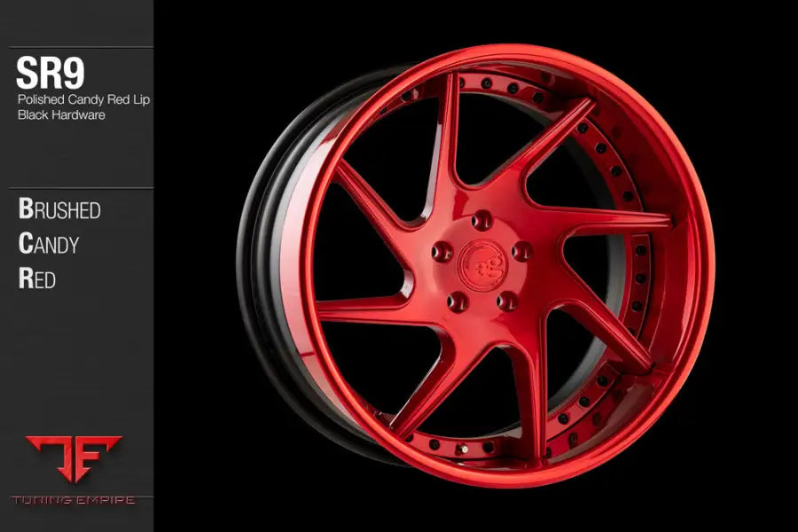Click the Polished Candy Red Lip text
This screenshot has height=532, width=798.
point(83,99)
